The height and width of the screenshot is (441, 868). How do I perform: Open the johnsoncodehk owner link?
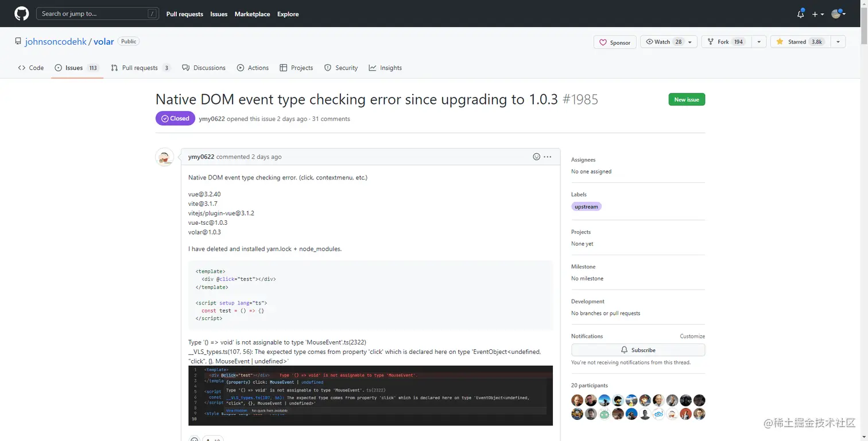point(56,42)
